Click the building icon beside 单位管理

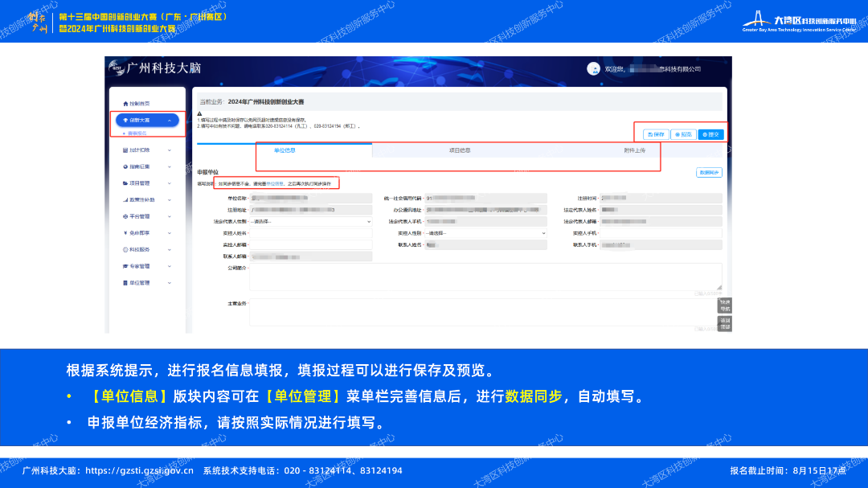point(125,283)
